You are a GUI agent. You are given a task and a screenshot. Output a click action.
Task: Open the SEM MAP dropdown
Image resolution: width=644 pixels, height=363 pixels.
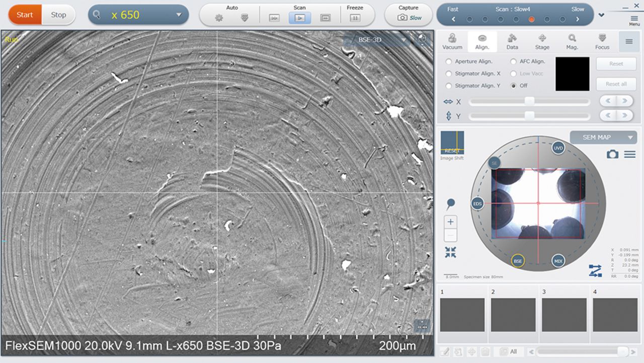click(x=603, y=137)
